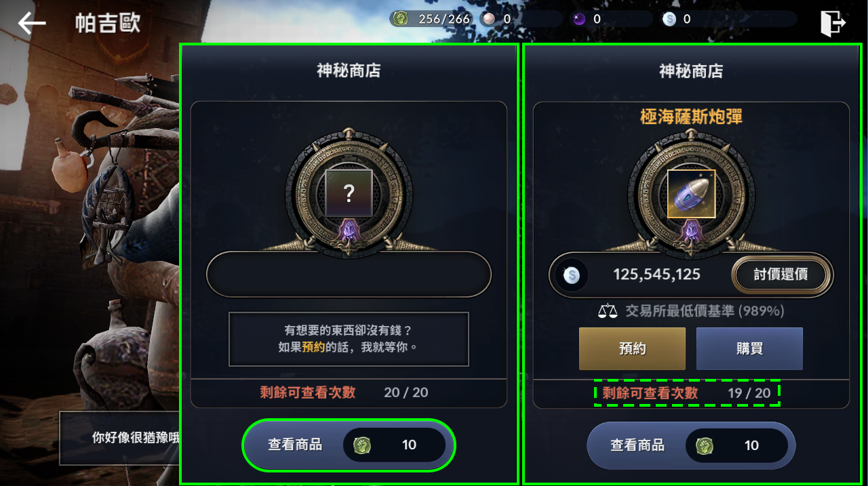Click 查看商品 button in left shop panel
Image resolution: width=868 pixels, height=486 pixels.
tap(349, 445)
